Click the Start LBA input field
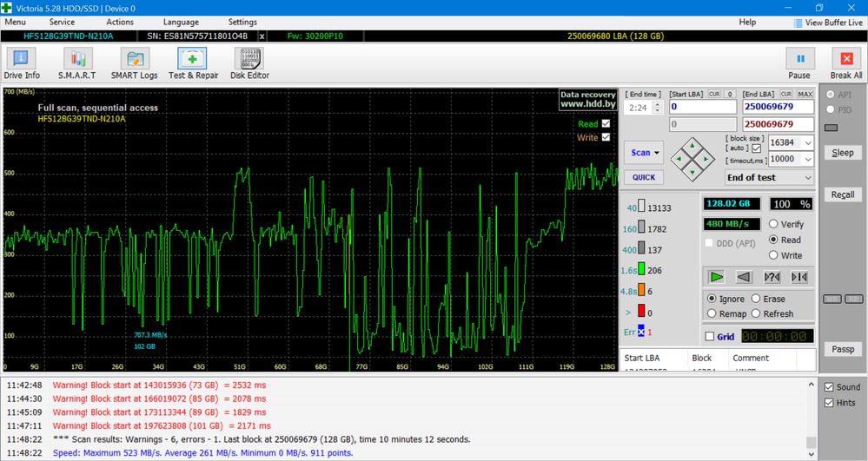This screenshot has width=868, height=461. tap(702, 107)
